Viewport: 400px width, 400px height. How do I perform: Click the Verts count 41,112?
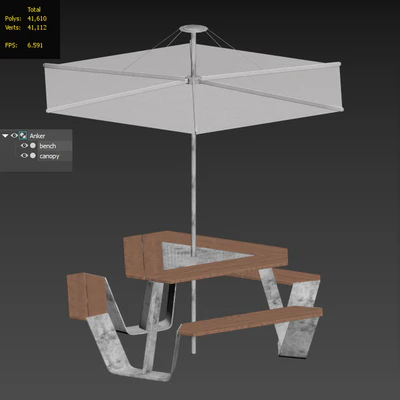37,28
